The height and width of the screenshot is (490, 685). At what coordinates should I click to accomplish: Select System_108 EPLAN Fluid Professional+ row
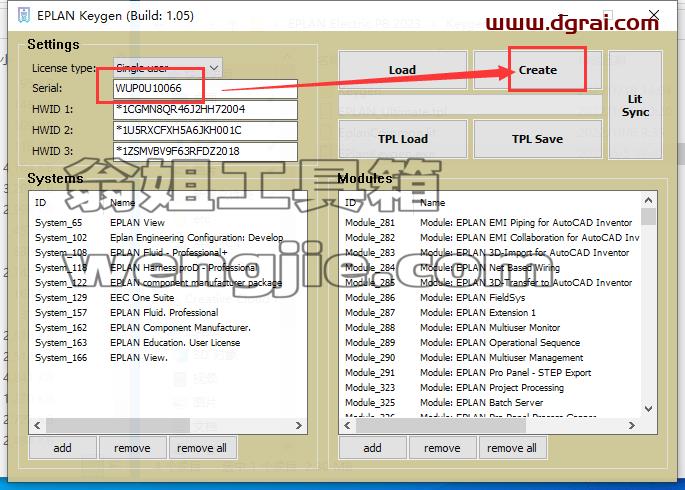[x=168, y=252]
